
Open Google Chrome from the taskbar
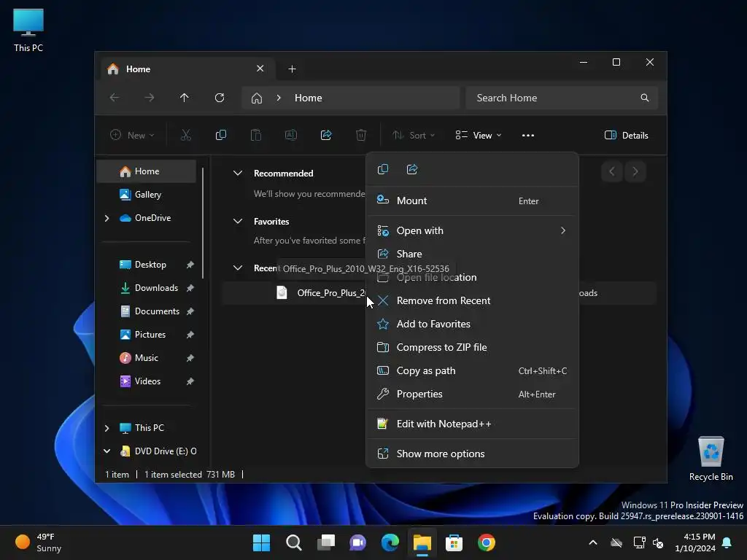(x=487, y=542)
